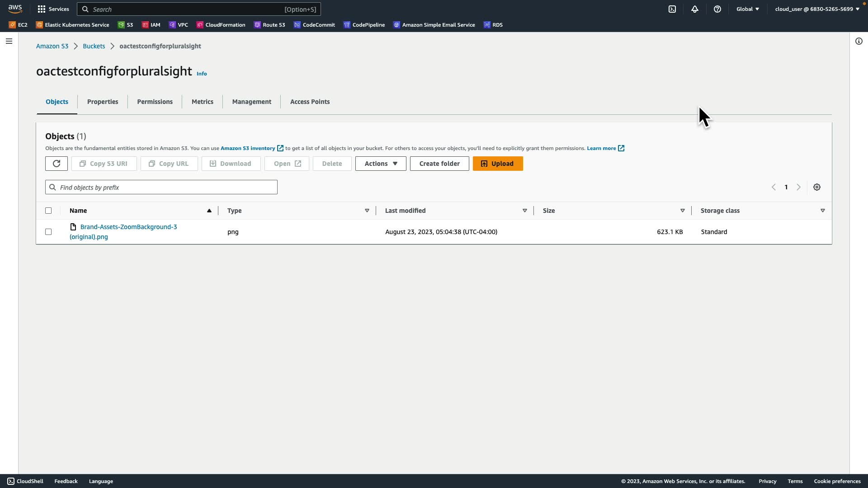Switch to the Properties tab
This screenshot has height=488, width=868.
103,102
